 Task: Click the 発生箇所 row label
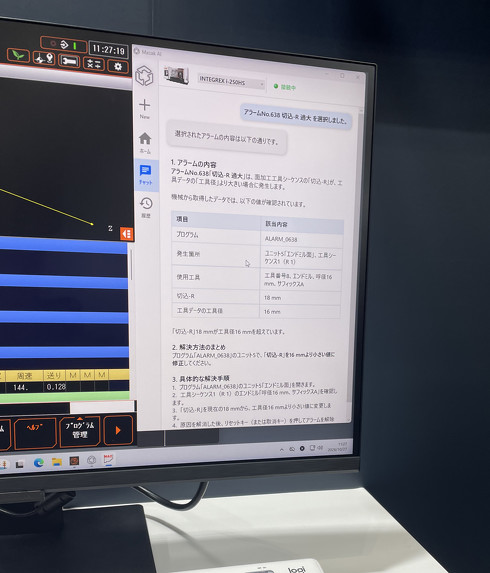point(188,253)
